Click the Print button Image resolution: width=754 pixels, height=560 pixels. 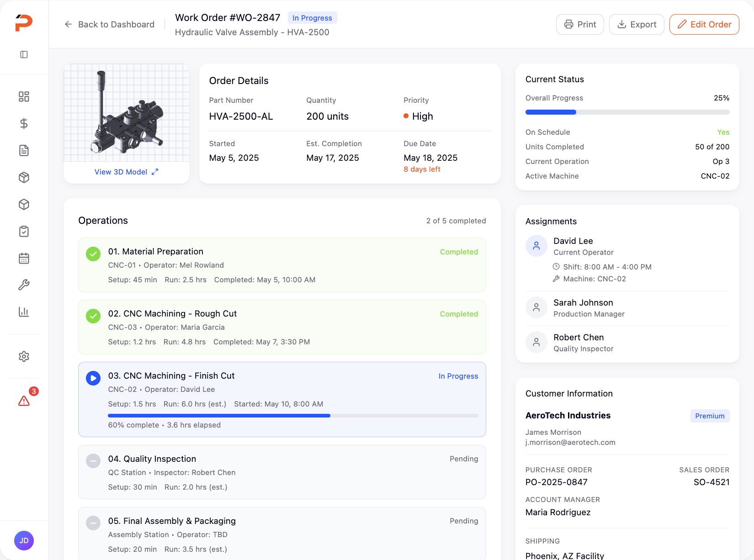point(580,25)
